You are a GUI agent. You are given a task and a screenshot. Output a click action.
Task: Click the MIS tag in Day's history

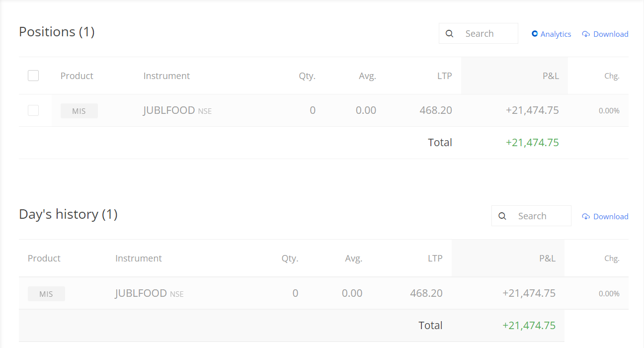click(46, 294)
